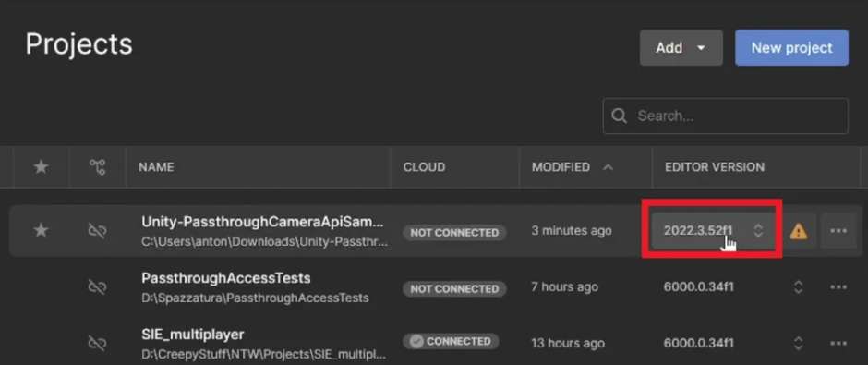Click CONNECTED badge for SIE_multiplayer
The height and width of the screenshot is (365, 868).
451,341
